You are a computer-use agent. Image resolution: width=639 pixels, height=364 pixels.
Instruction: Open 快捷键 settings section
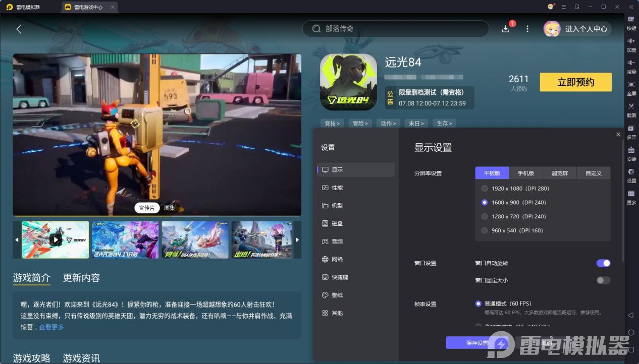[x=356, y=277]
